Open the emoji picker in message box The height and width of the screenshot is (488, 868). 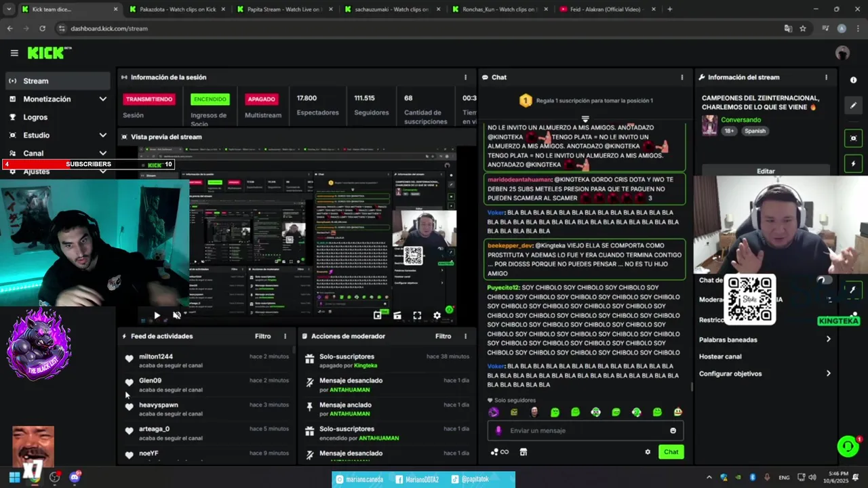673,430
